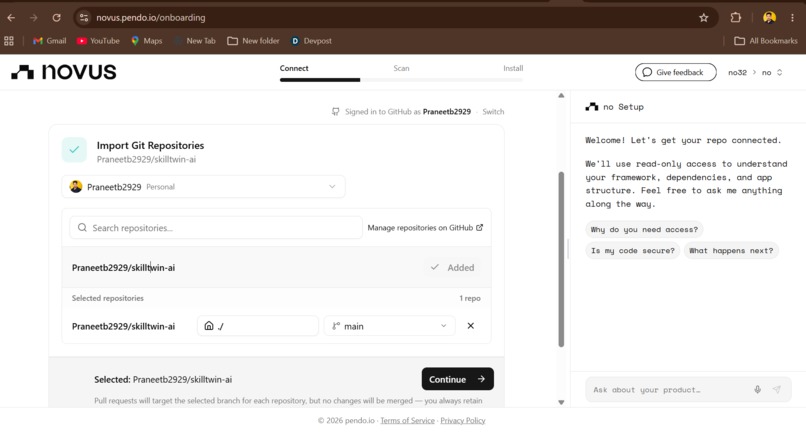Open New Tab bookmark
This screenshot has height=432, width=806.
point(195,41)
